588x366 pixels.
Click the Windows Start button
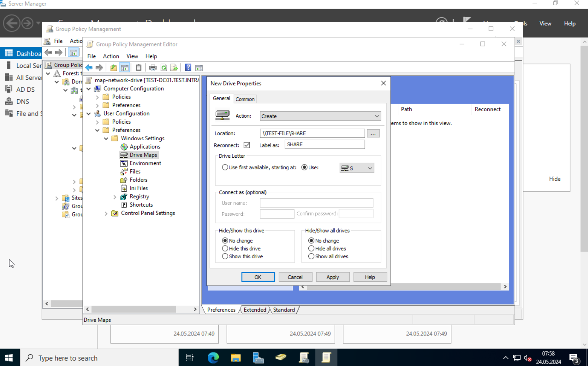click(10, 357)
